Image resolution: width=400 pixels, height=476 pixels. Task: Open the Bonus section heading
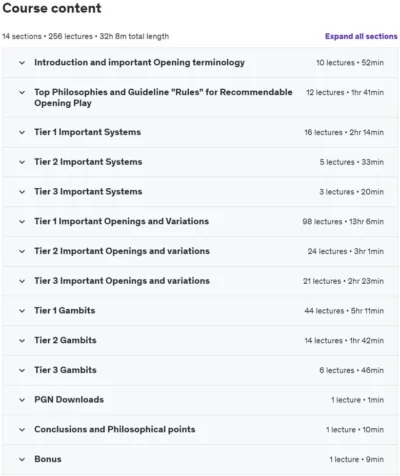click(x=48, y=459)
